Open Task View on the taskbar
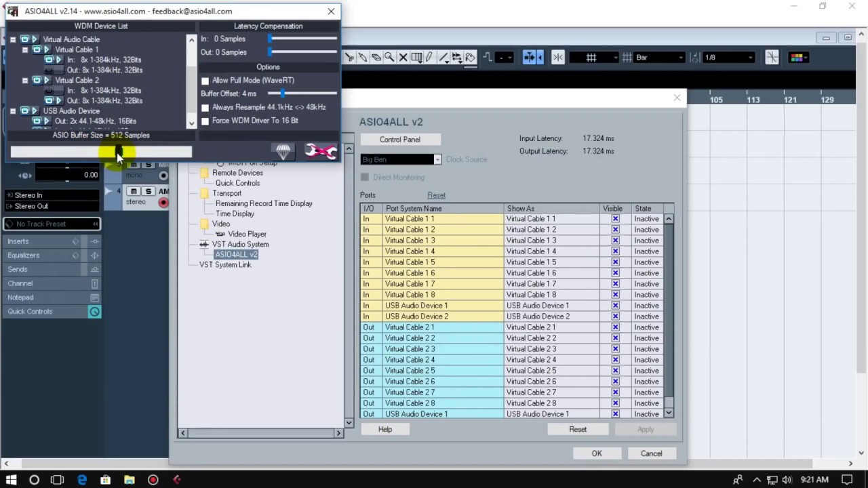 tap(57, 480)
